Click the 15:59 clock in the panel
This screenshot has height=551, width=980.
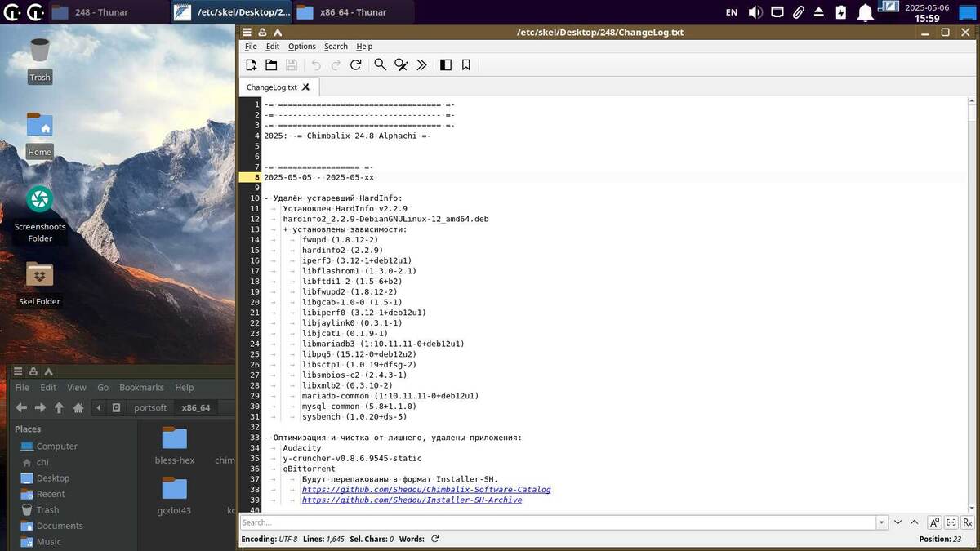pyautogui.click(x=927, y=18)
